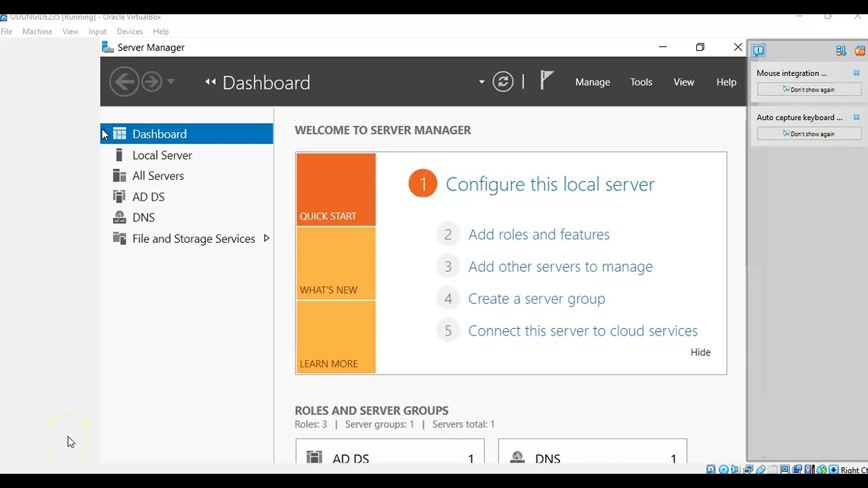Click the display settings status icon
The width and height of the screenshot is (868, 488).
[x=785, y=469]
